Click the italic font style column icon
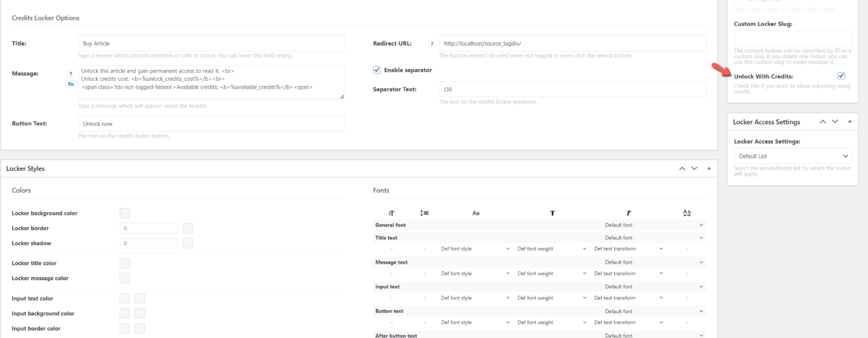Screen dimensions: 868x338 tap(628, 213)
